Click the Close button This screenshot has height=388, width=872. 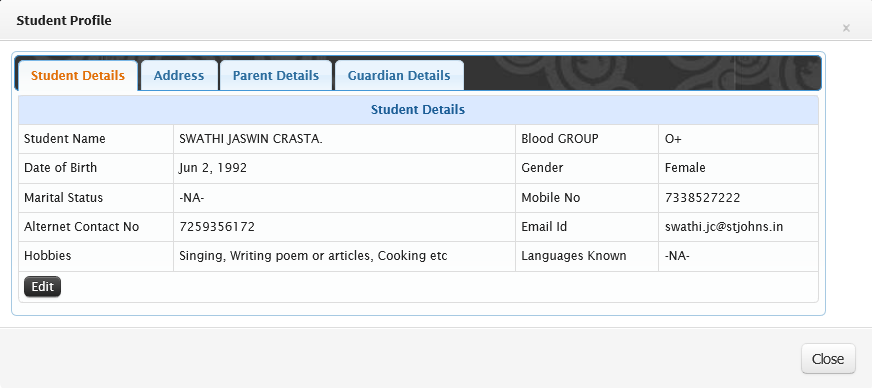click(x=828, y=359)
